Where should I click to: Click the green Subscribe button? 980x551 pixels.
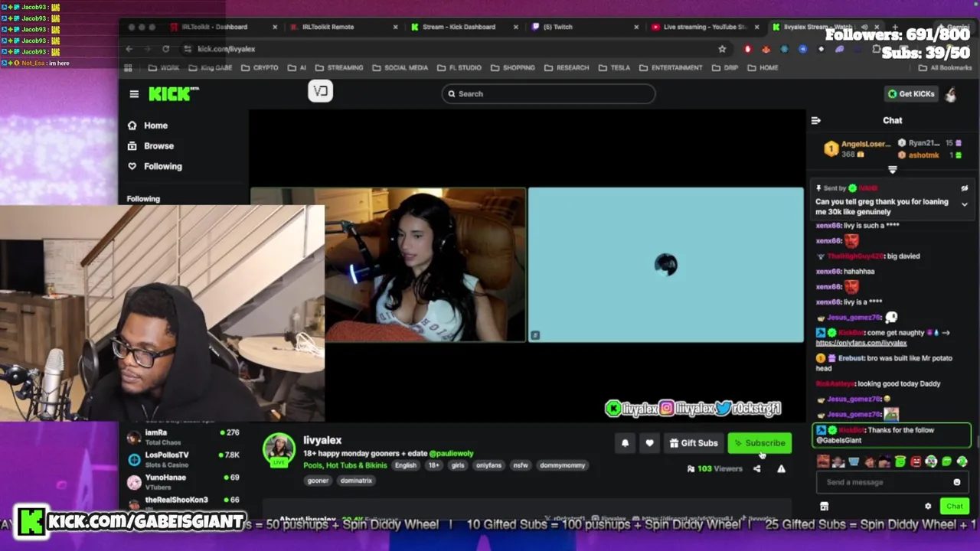759,443
